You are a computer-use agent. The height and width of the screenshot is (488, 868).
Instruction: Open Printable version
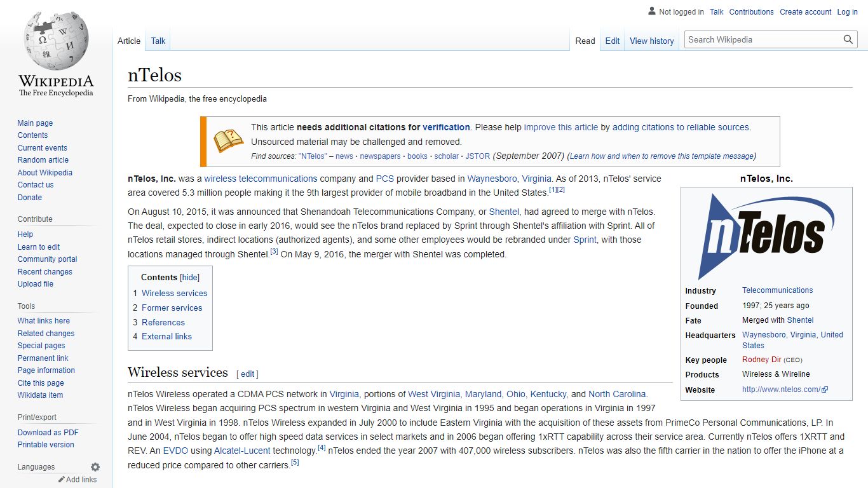pos(46,445)
